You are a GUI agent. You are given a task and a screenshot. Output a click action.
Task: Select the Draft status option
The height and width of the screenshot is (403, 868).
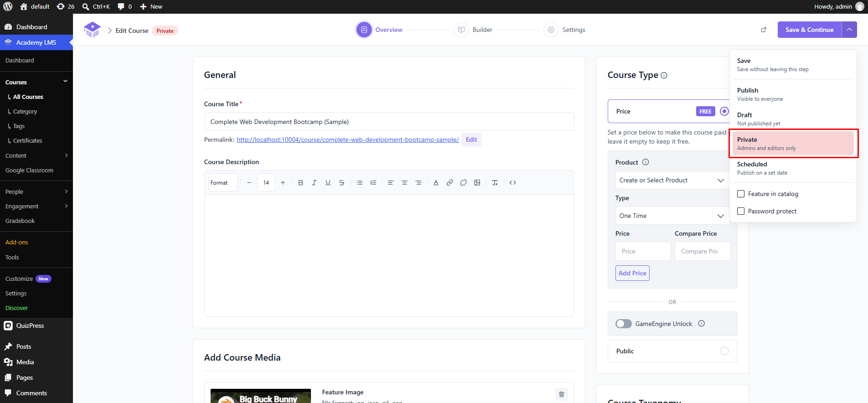pos(793,119)
